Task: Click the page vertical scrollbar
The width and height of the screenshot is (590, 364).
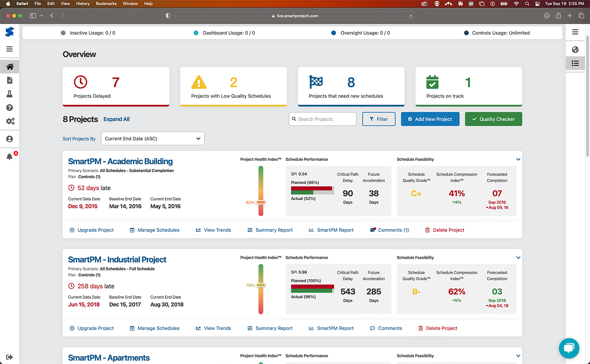Action: coord(588,96)
